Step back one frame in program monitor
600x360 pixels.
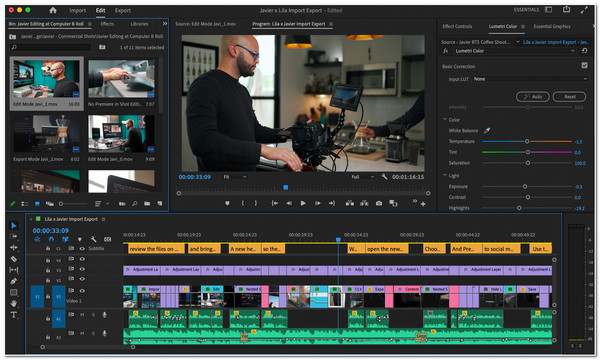coord(289,203)
